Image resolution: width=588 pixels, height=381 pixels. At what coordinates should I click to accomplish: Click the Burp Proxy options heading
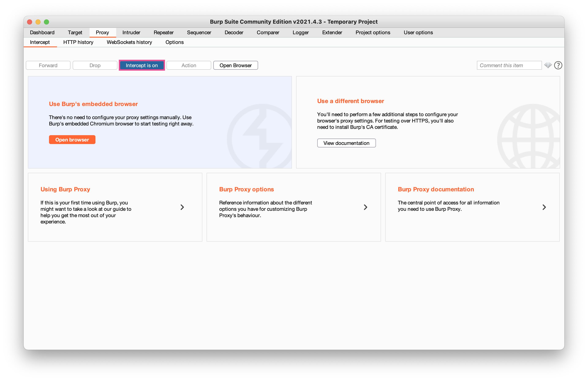(x=246, y=189)
